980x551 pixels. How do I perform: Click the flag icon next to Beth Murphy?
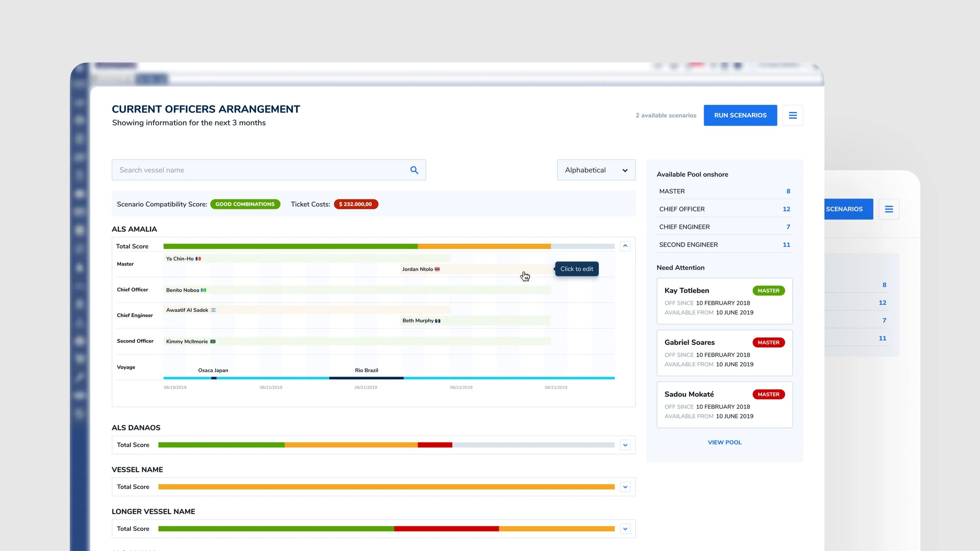(438, 321)
